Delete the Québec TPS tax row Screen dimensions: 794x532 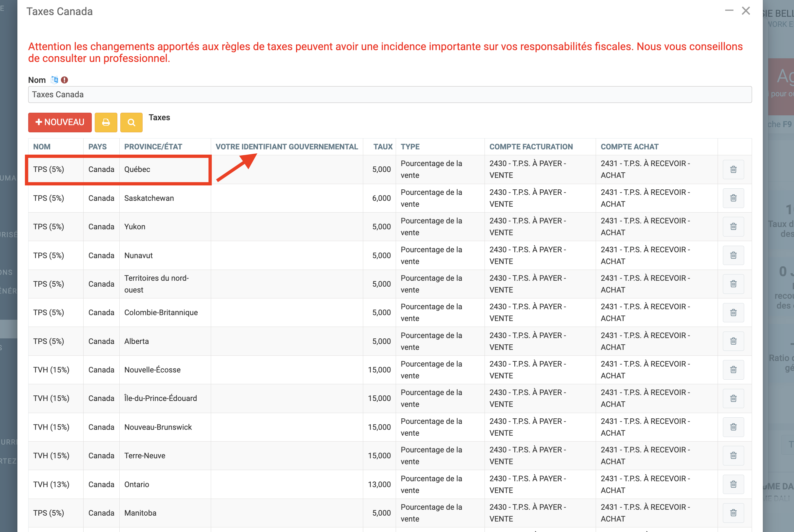pos(733,169)
